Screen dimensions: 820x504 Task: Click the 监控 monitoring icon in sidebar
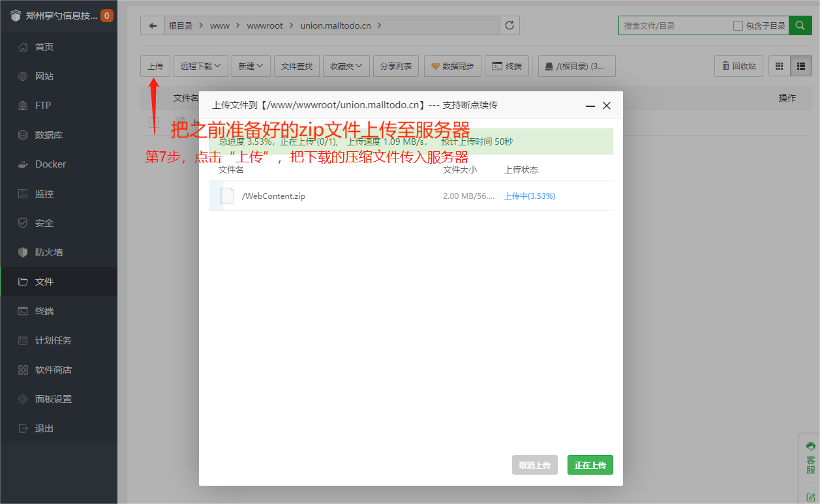(x=23, y=194)
